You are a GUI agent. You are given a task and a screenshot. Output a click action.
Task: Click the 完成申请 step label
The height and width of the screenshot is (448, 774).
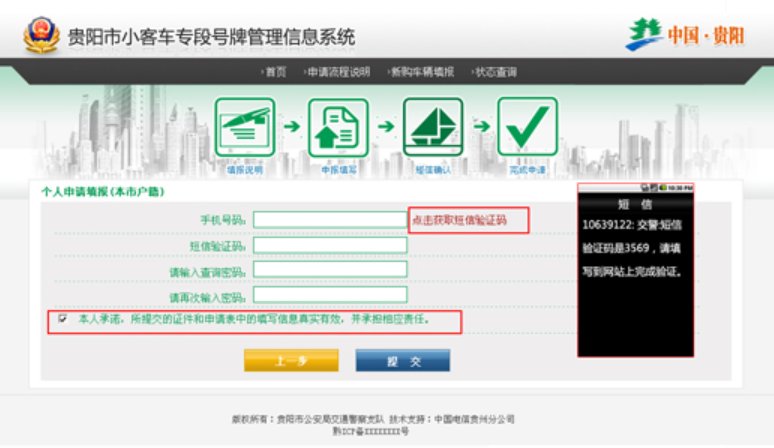tap(527, 170)
